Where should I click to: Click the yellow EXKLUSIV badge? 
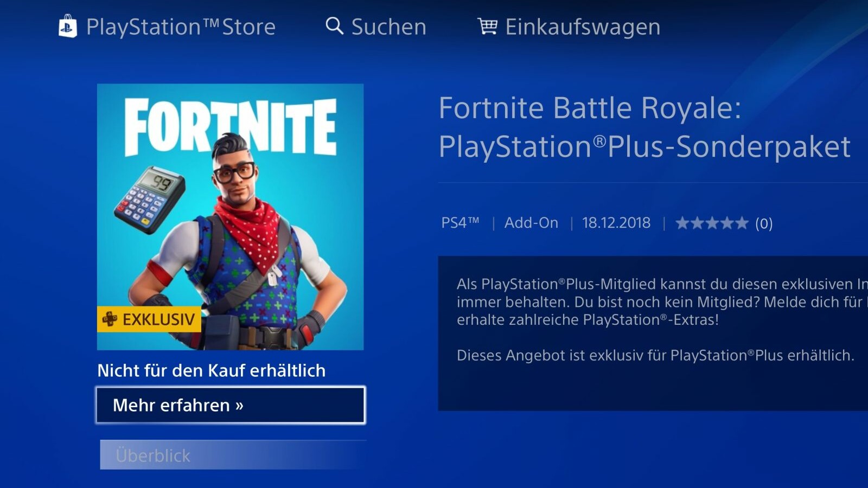[149, 319]
